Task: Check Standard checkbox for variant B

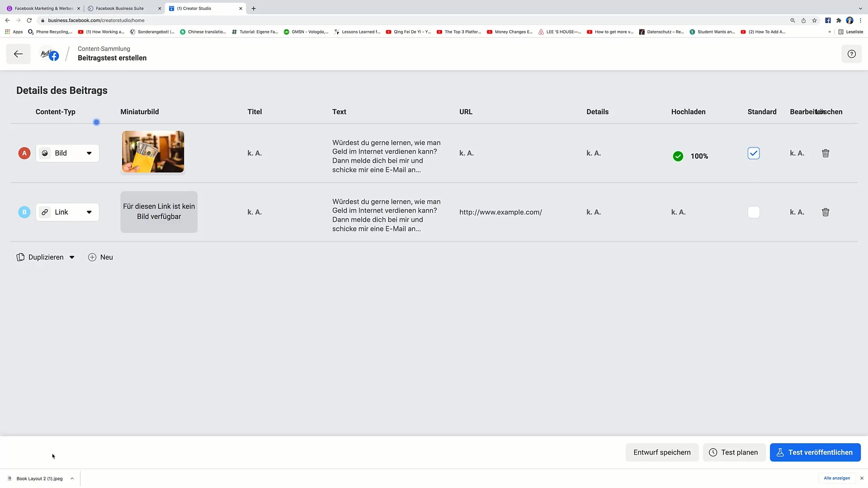Action: (x=754, y=212)
